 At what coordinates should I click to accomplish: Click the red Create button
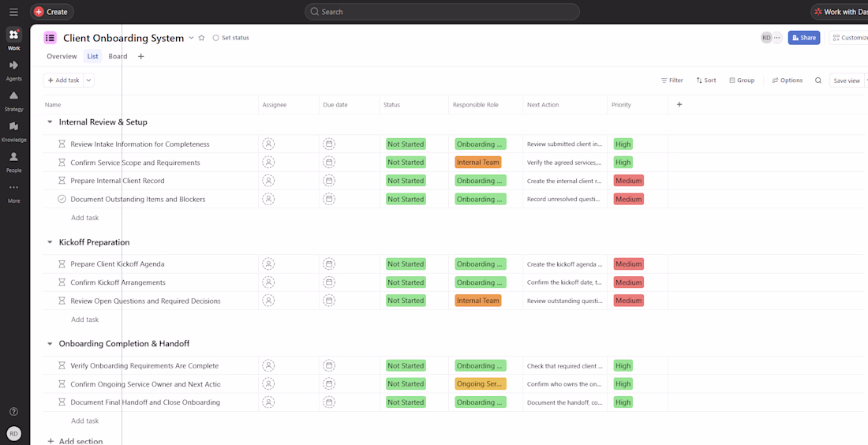click(x=51, y=12)
